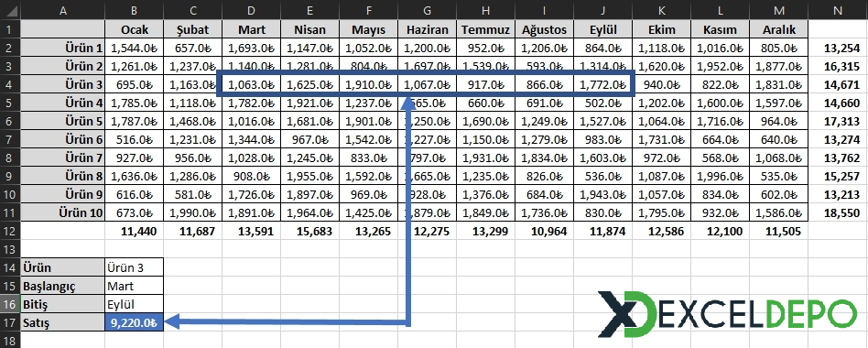Click column header N
Image resolution: width=868 pixels, height=348 pixels.
coord(838,10)
